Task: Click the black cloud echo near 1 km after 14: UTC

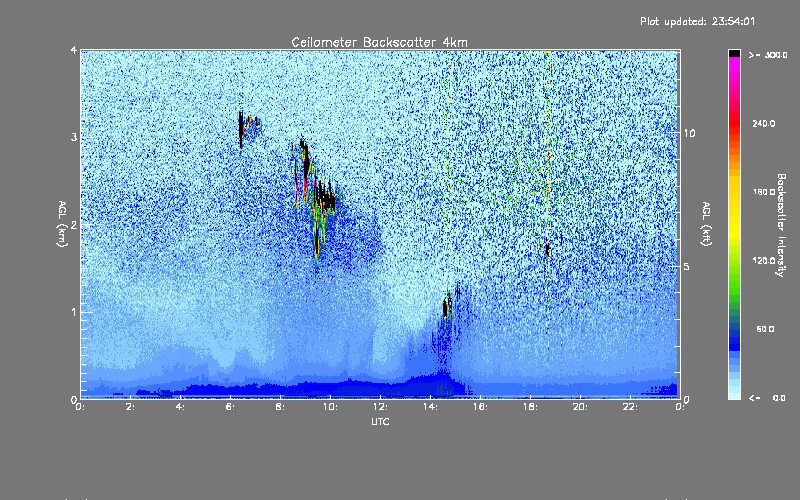Action: pos(445,308)
